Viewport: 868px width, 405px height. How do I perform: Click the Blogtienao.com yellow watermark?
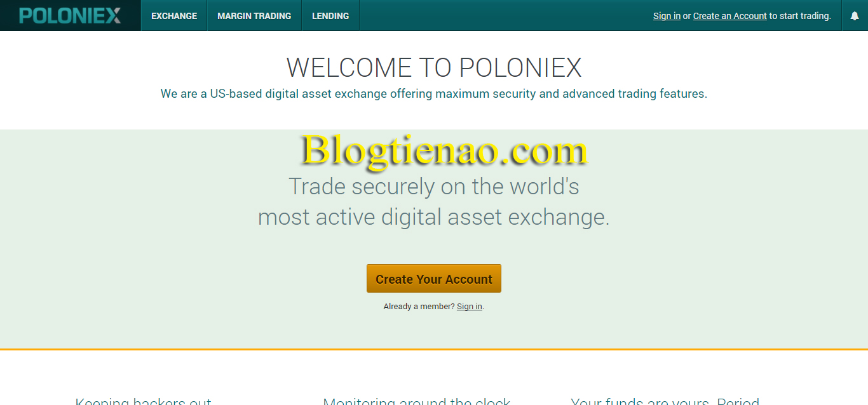(x=444, y=152)
